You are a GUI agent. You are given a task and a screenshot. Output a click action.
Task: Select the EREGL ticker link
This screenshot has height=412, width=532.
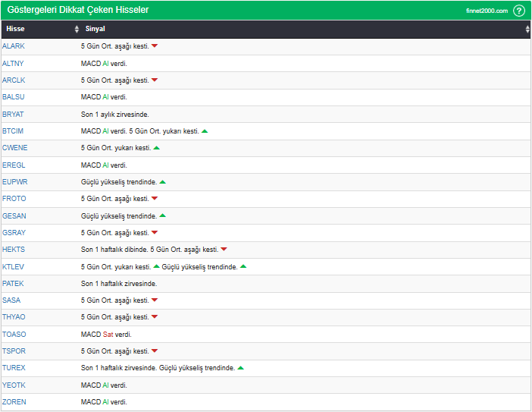tap(14, 165)
